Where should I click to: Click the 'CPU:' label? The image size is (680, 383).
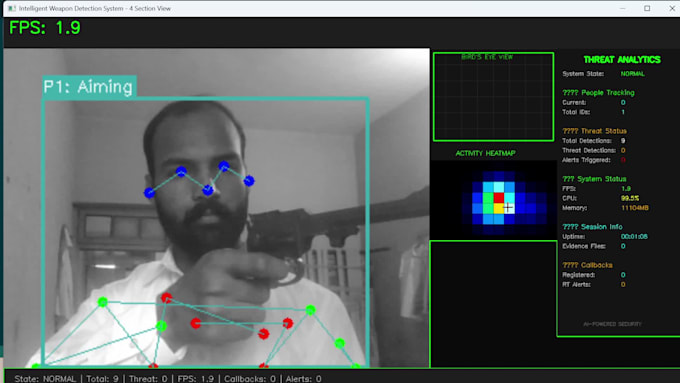click(x=569, y=198)
